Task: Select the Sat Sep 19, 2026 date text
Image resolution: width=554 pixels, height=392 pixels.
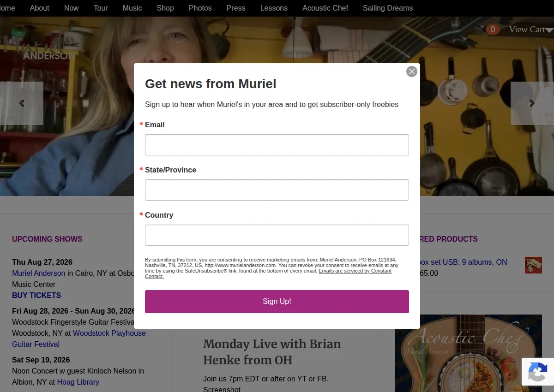Action: pos(41,360)
